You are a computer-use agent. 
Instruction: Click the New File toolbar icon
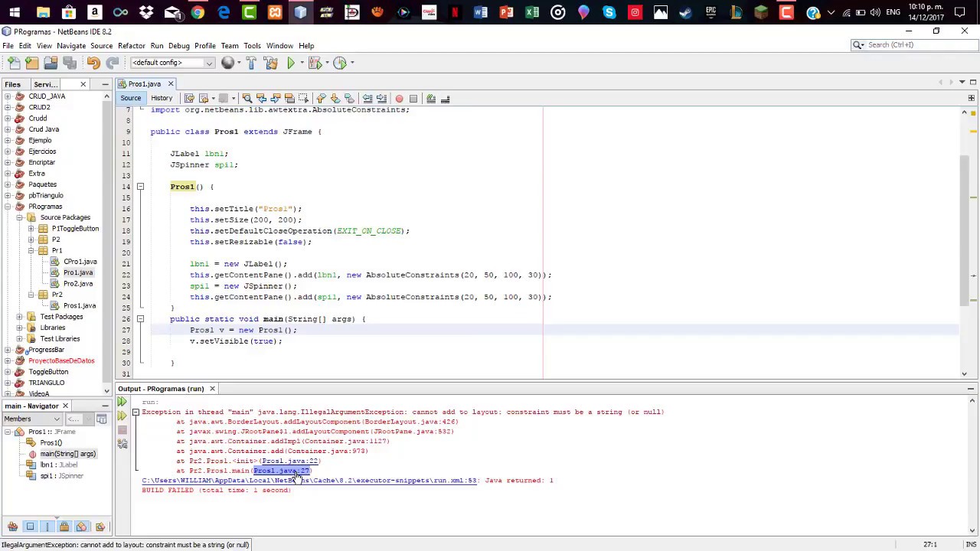click(x=14, y=63)
